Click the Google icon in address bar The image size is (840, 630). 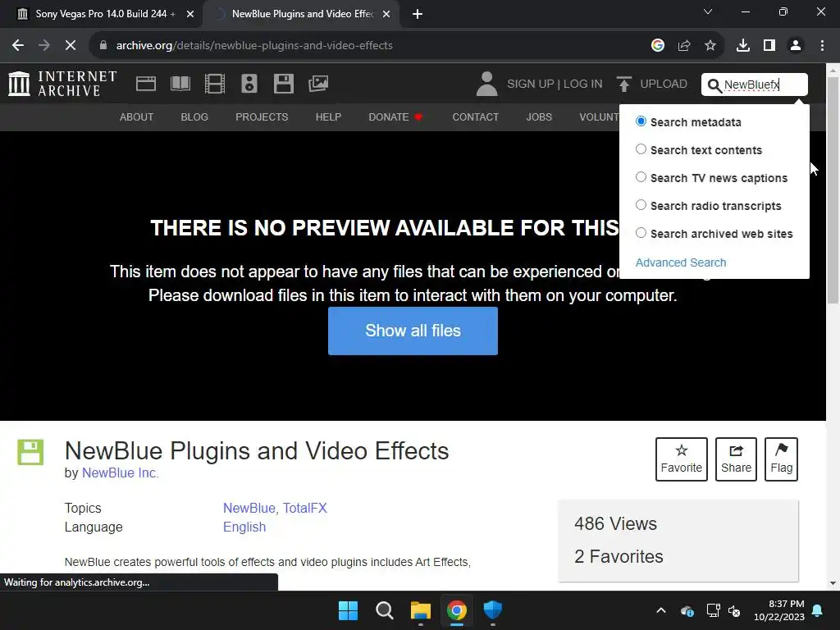(658, 46)
